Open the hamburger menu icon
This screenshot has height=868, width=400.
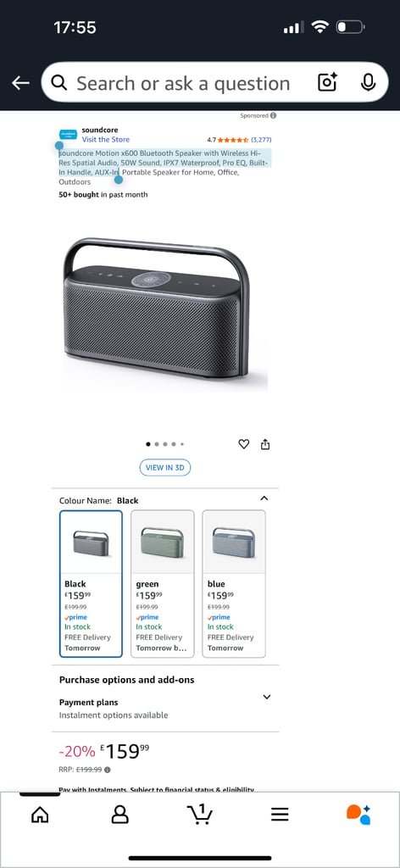(280, 815)
